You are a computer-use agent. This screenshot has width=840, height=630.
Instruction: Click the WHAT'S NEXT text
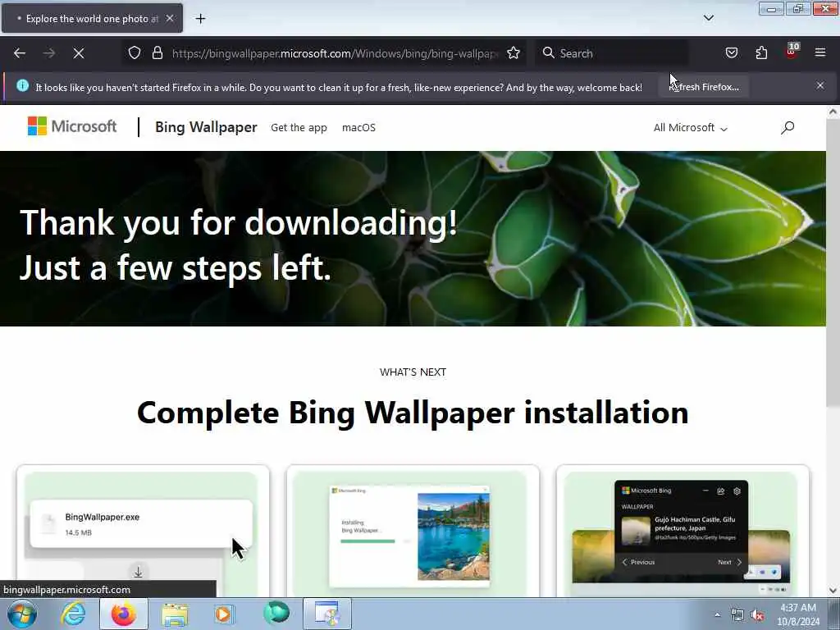coord(413,372)
